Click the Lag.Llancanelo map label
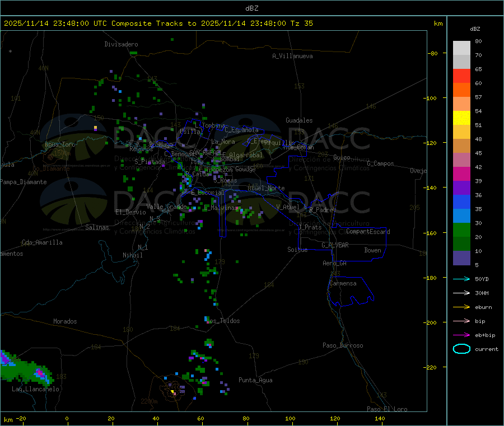The image size is (504, 426). pos(35,389)
